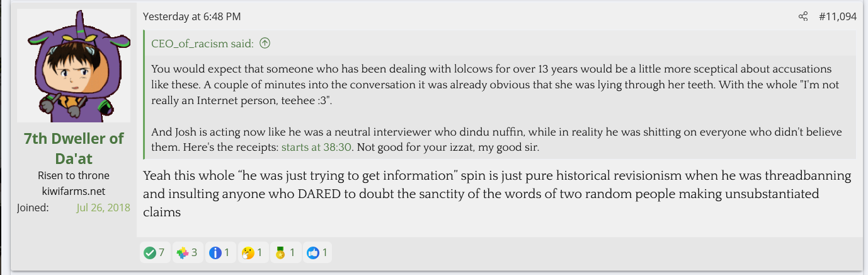Viewport: 868px width, 275px height.
Task: Open the post permalink #11,094
Action: point(837,16)
